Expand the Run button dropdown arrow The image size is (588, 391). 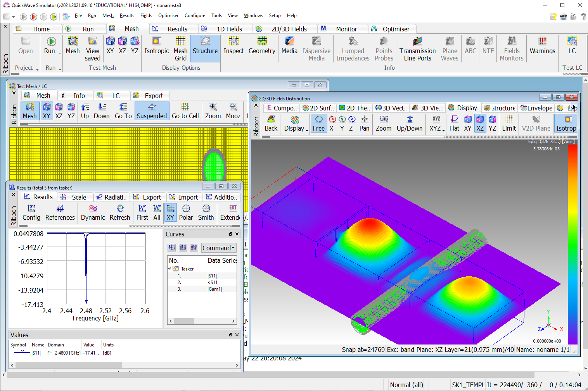point(60,53)
